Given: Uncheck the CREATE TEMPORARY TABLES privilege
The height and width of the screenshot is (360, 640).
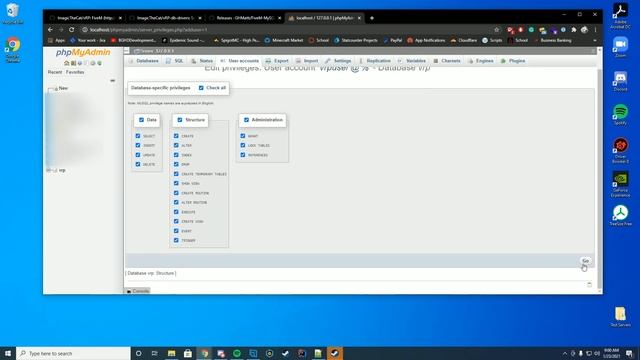Looking at the screenshot, I should coord(176,174).
